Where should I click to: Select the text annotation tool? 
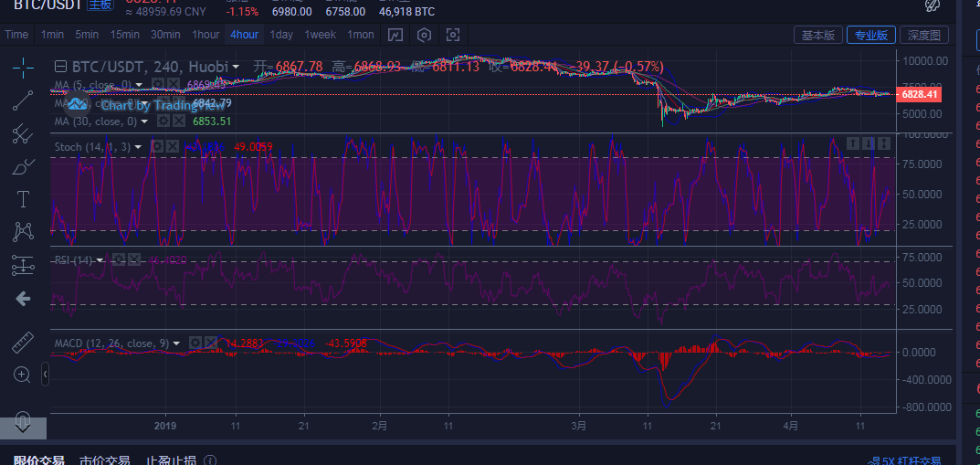[23, 199]
